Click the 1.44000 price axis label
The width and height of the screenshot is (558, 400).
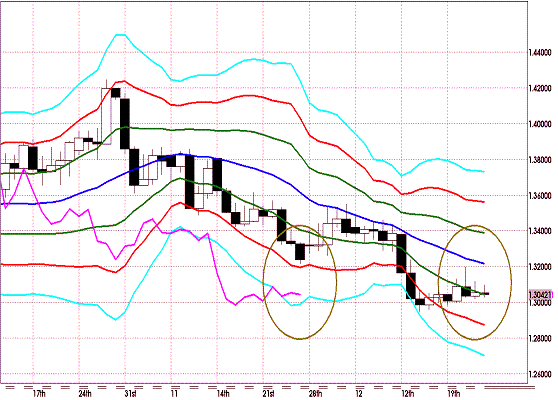540,53
